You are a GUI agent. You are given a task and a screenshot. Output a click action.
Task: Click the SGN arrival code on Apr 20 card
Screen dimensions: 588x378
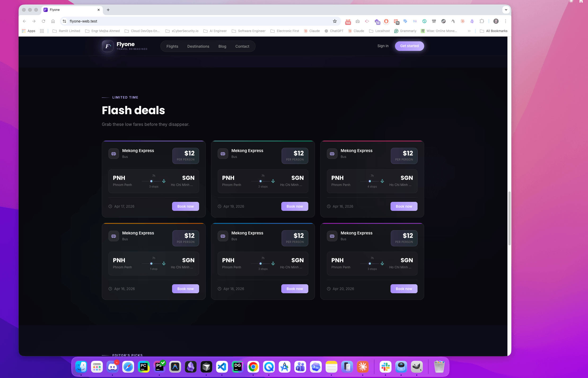[x=407, y=260]
